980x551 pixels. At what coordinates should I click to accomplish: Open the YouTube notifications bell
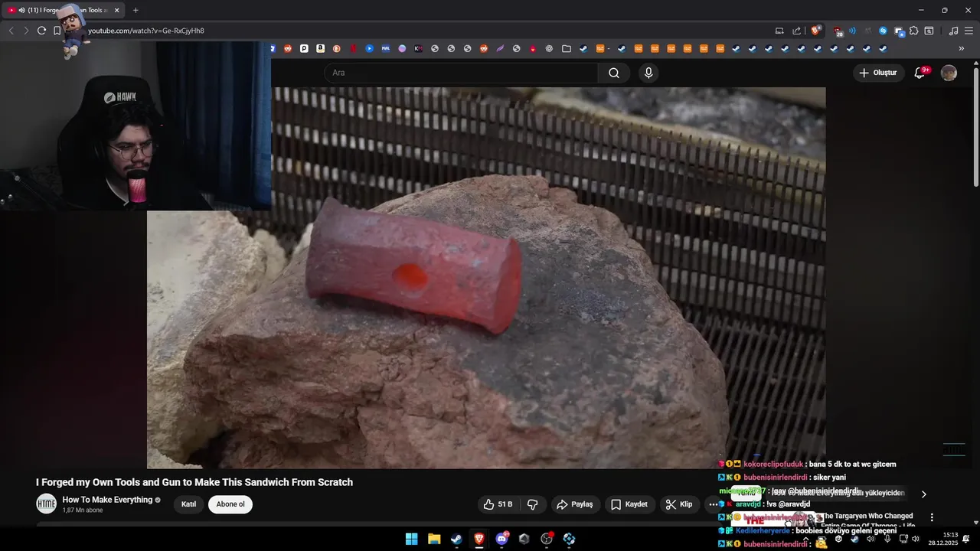pos(920,73)
